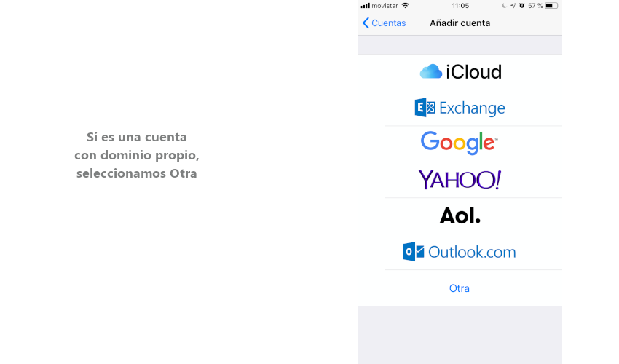Select the Outlook.com text label
Screen dimensions: 619x364
point(472,252)
